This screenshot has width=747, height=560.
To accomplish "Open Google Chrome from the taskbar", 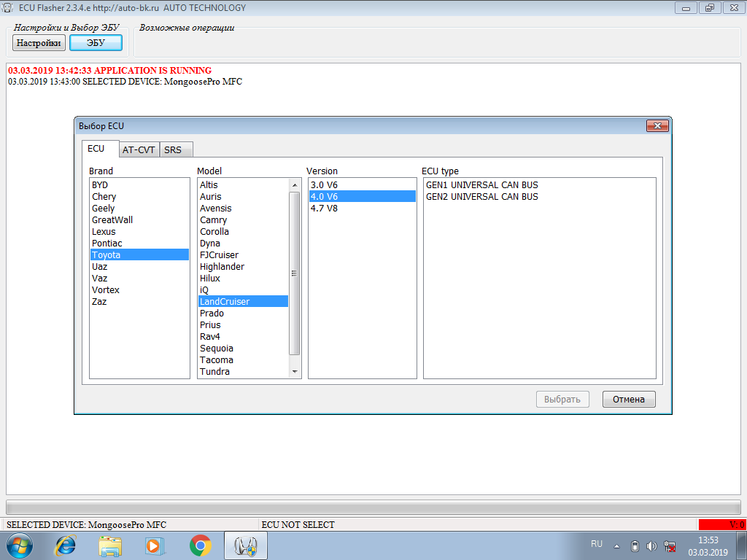I will click(x=200, y=545).
